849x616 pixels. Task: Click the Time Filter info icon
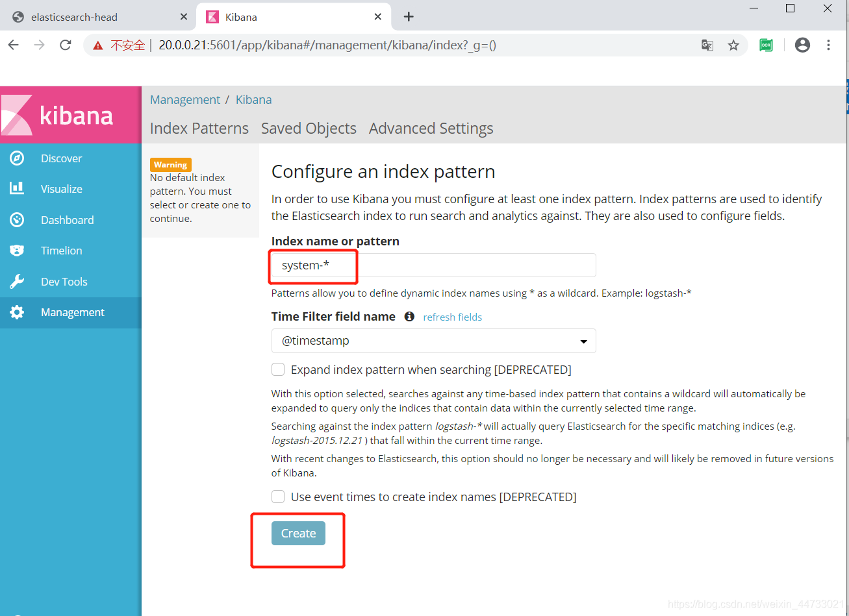click(409, 317)
